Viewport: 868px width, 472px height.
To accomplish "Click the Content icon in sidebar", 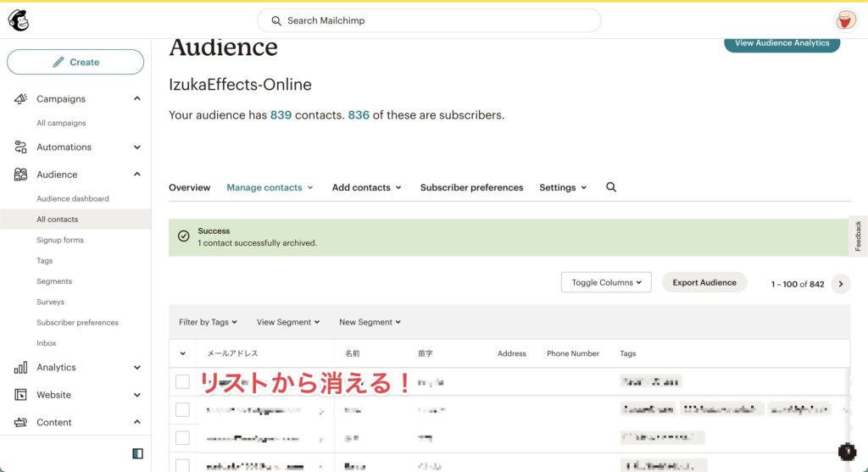I will [20, 422].
